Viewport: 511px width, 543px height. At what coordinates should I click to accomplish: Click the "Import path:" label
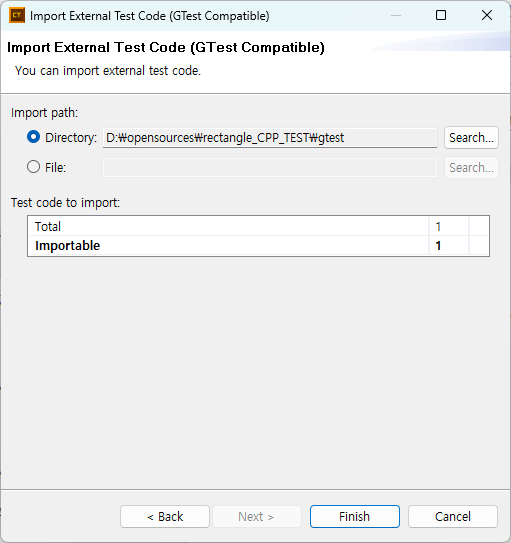point(45,113)
